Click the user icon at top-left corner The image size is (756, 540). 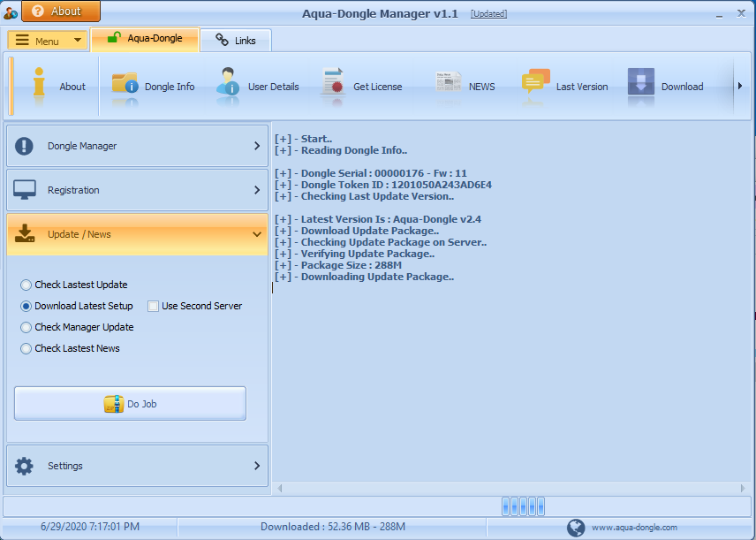click(x=10, y=13)
